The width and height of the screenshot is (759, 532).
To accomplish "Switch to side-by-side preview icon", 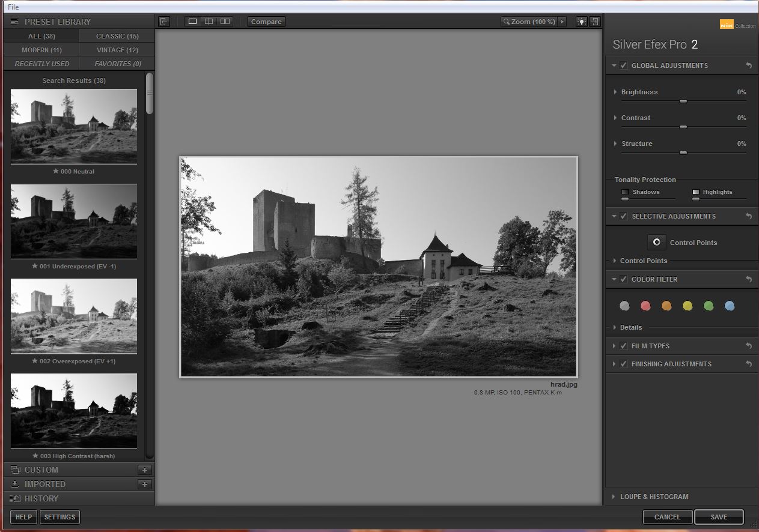I will pyautogui.click(x=225, y=22).
